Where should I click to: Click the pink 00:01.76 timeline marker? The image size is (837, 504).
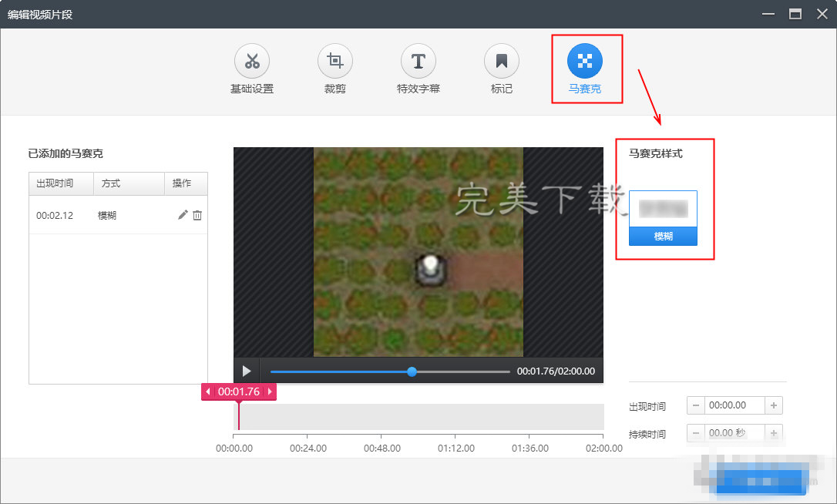pyautogui.click(x=239, y=392)
